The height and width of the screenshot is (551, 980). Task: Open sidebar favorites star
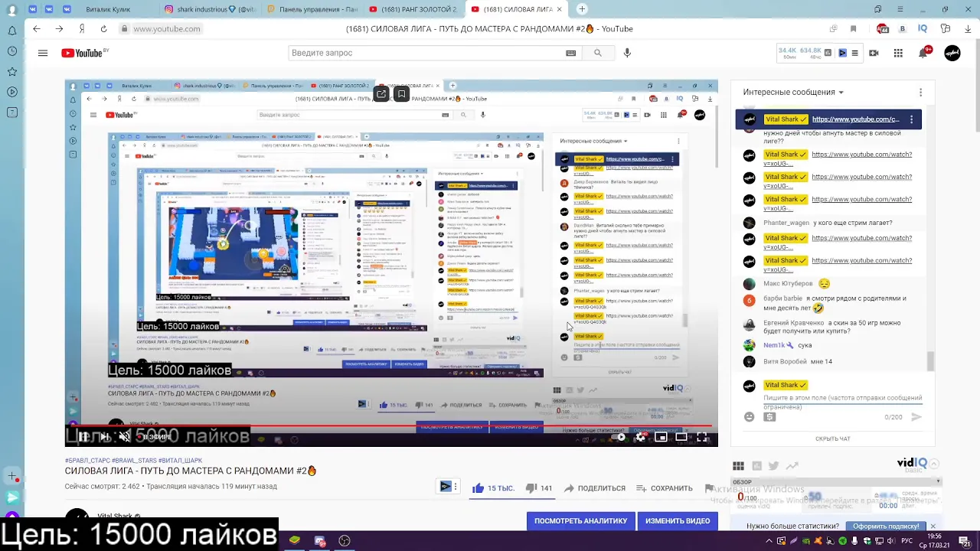pos(12,71)
